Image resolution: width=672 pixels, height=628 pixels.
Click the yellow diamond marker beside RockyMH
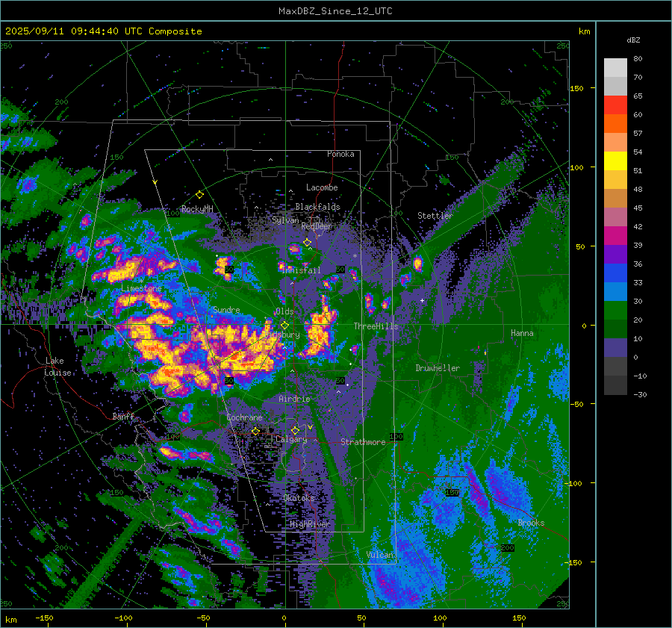point(199,195)
